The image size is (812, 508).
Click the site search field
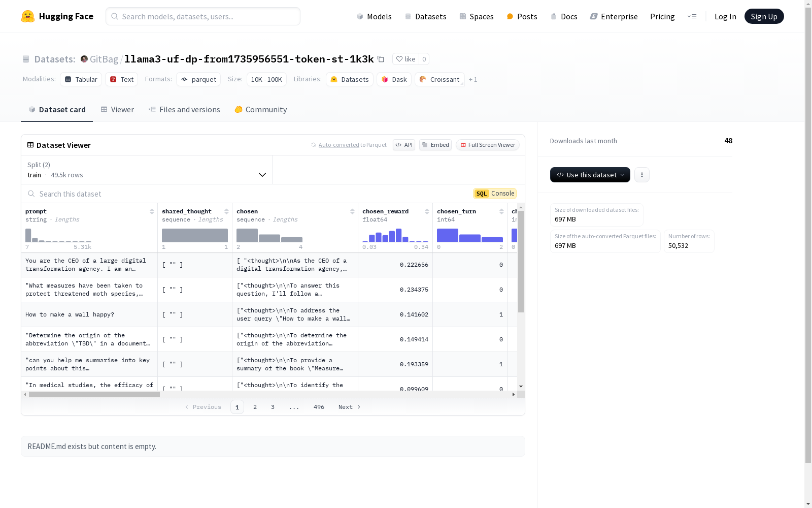(203, 16)
